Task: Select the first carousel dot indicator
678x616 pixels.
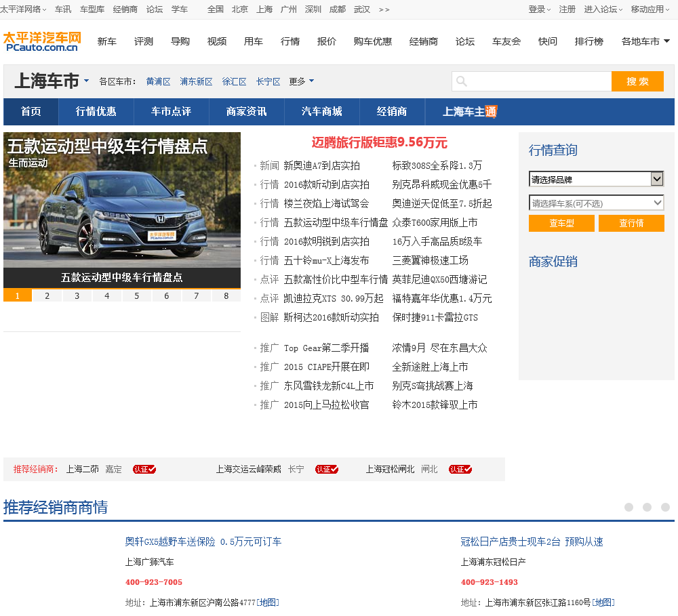Action: point(629,508)
